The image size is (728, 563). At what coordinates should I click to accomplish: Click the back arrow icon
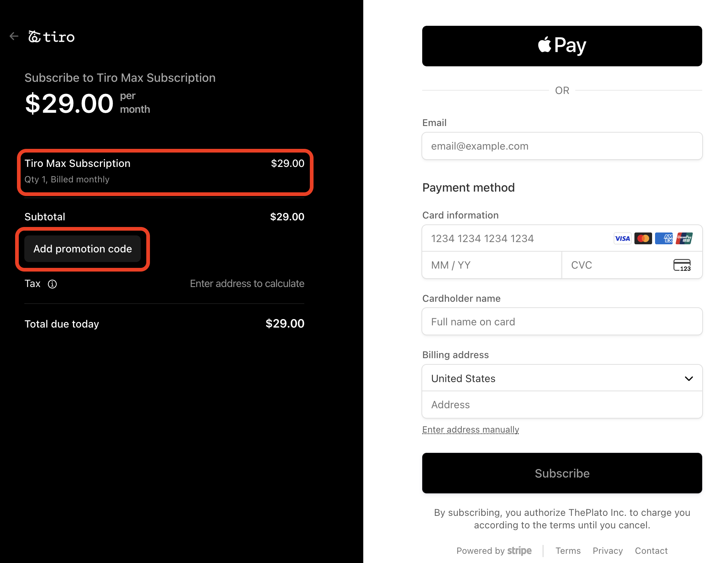14,36
